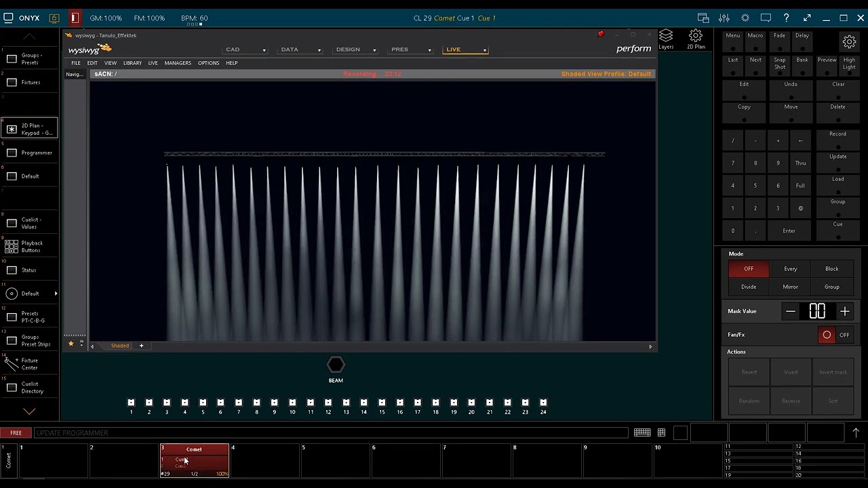This screenshot has height=488, width=868.
Task: Click the red record indicator in wysiwyg title
Action: (x=601, y=34)
